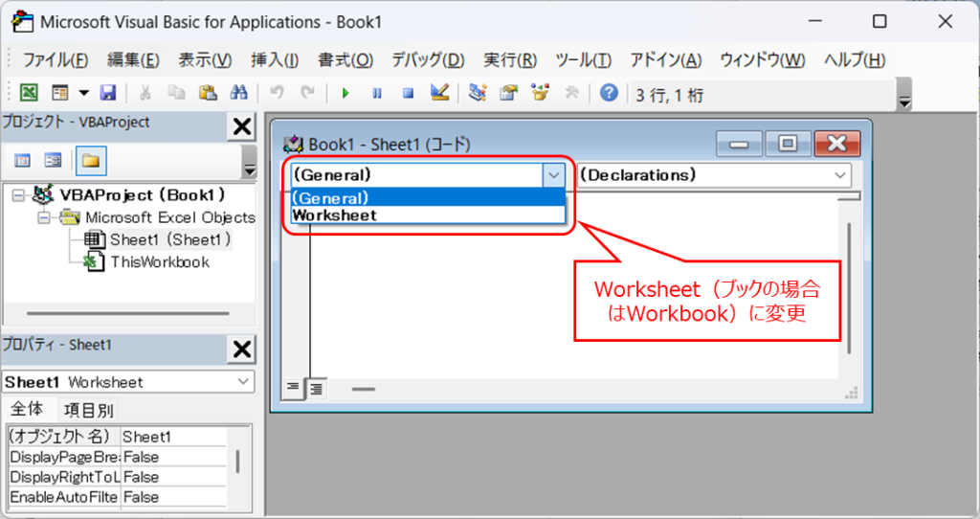Open Visual Basic Help question mark icon
The height and width of the screenshot is (519, 980).
(609, 93)
